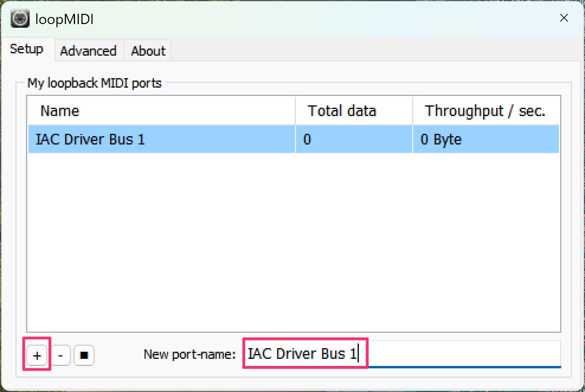Click the loopMIDI title bar text
585x392 pixels.
click(x=64, y=19)
